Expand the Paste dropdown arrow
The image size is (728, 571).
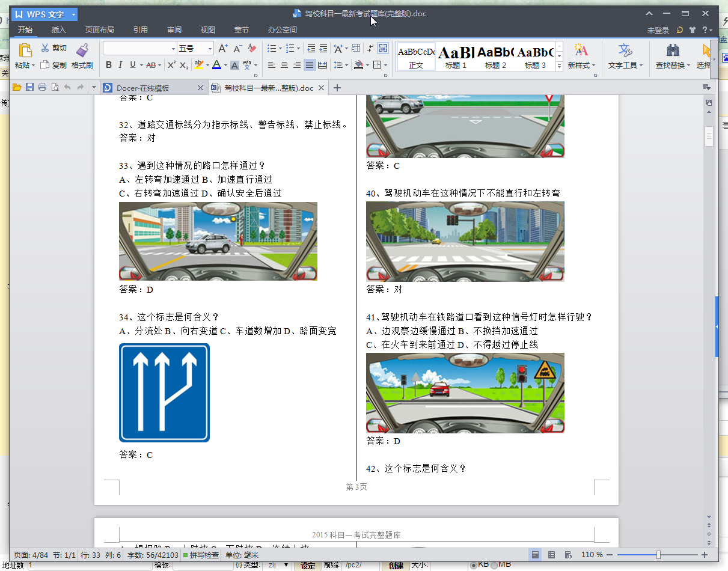[33, 66]
